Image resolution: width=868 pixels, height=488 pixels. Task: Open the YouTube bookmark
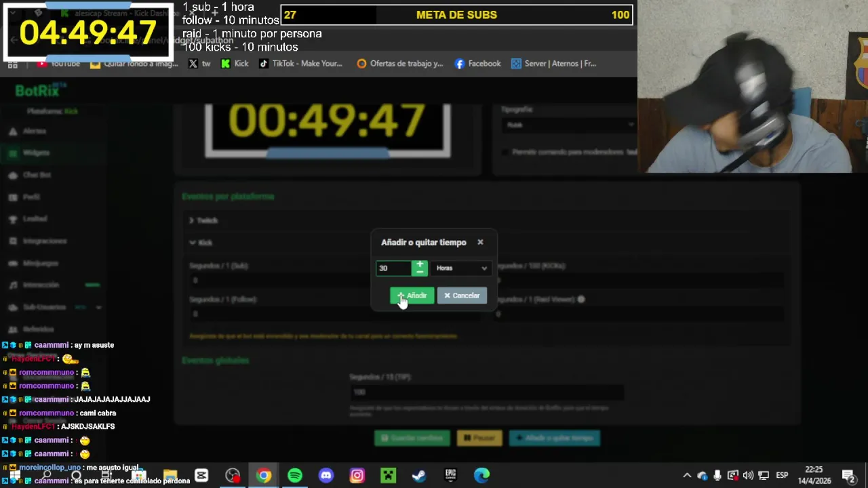(59, 64)
